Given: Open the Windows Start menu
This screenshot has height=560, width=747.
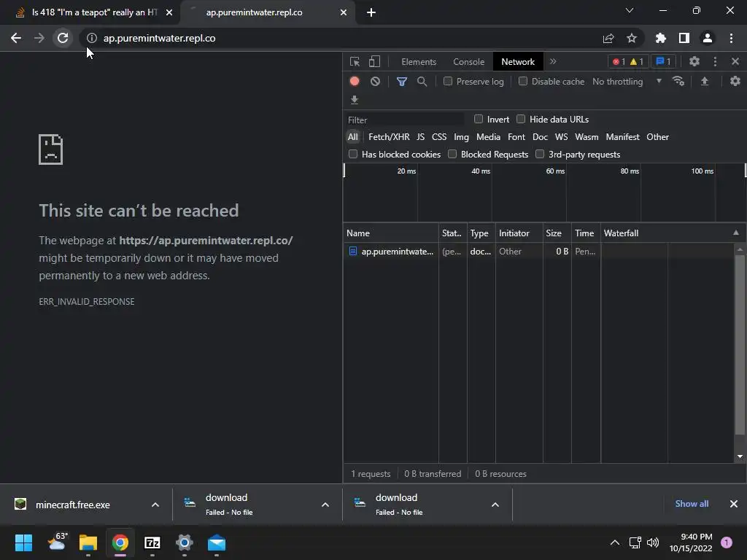Looking at the screenshot, I should coord(24,542).
